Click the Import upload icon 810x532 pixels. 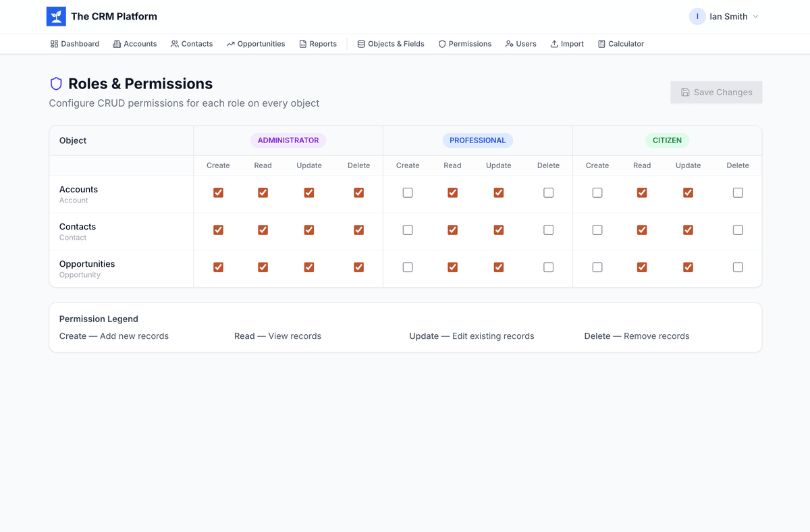[554, 44]
